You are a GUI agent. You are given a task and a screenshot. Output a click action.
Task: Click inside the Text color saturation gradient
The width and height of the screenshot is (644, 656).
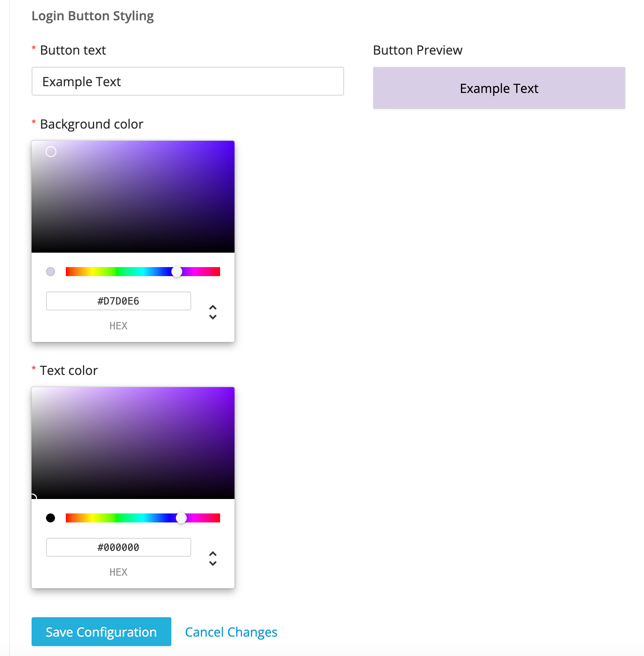tap(135, 442)
